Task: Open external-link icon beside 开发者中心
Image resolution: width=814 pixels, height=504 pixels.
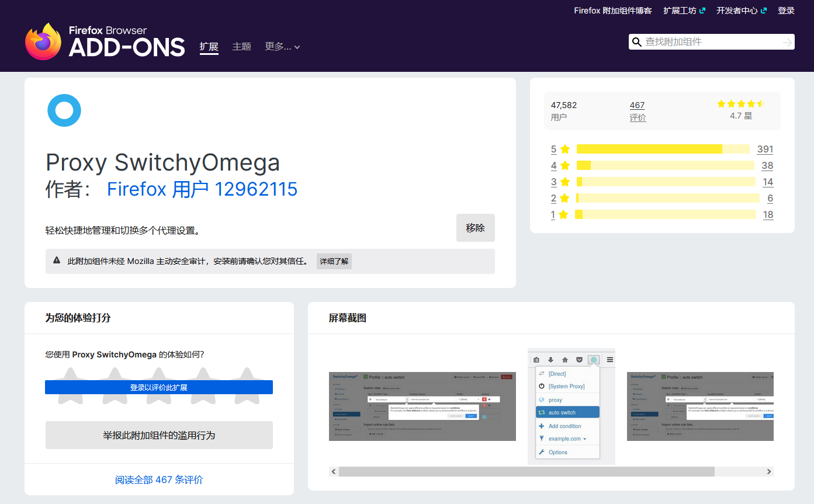Action: click(x=764, y=11)
